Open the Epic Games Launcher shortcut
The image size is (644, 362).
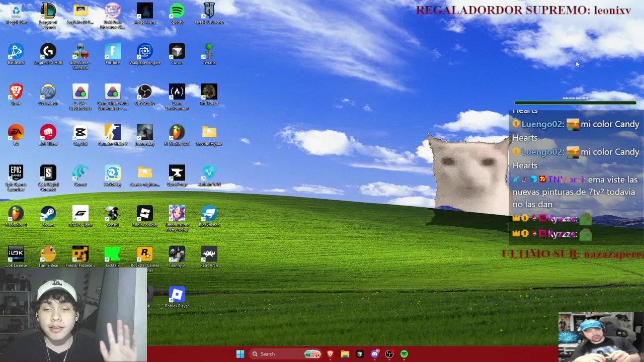(x=16, y=178)
